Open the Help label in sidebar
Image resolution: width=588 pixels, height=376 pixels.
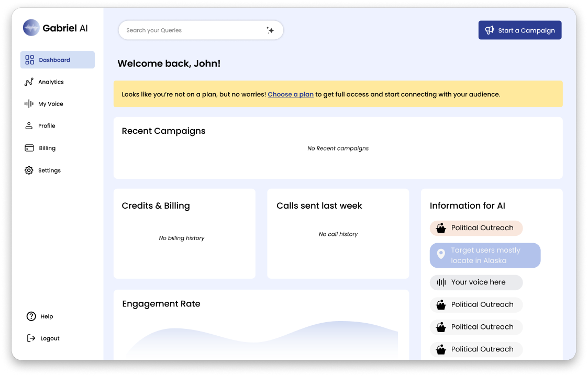point(47,316)
